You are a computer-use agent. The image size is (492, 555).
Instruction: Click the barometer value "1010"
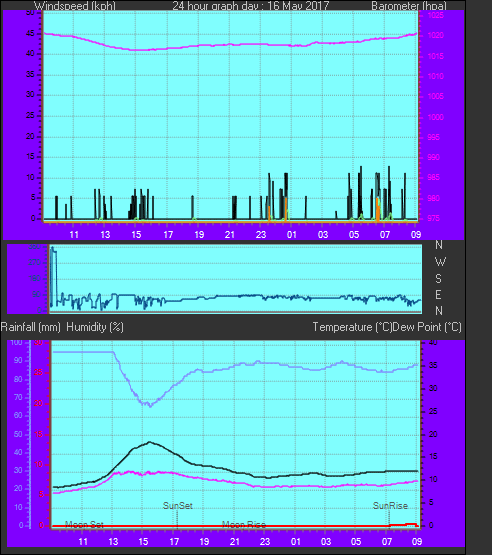(x=436, y=76)
